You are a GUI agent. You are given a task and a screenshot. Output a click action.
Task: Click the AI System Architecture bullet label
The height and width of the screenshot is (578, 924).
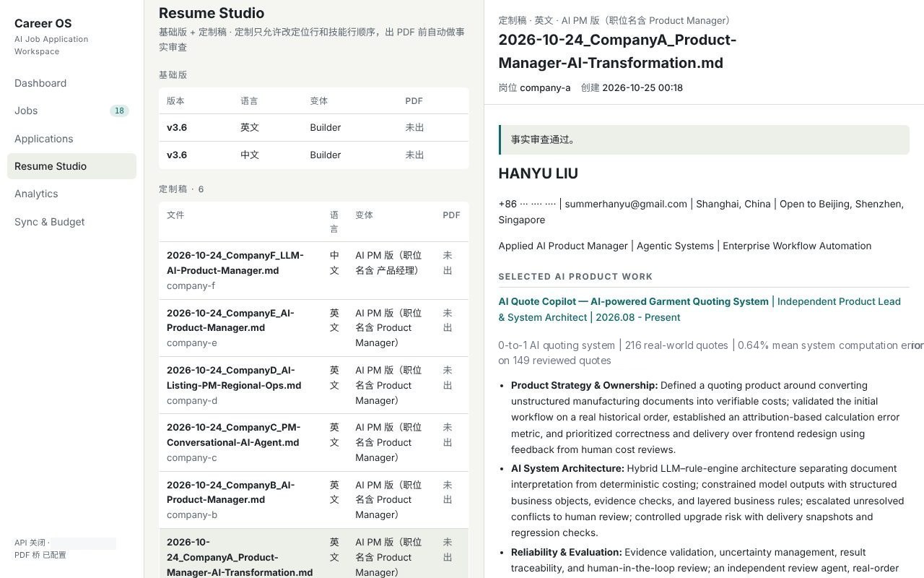tap(567, 468)
